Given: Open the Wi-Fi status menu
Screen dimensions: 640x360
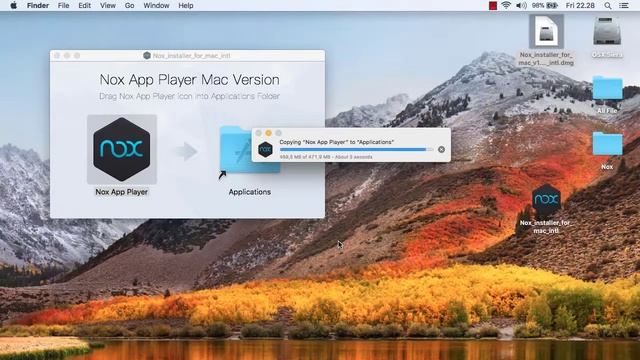Looking at the screenshot, I should [506, 5].
